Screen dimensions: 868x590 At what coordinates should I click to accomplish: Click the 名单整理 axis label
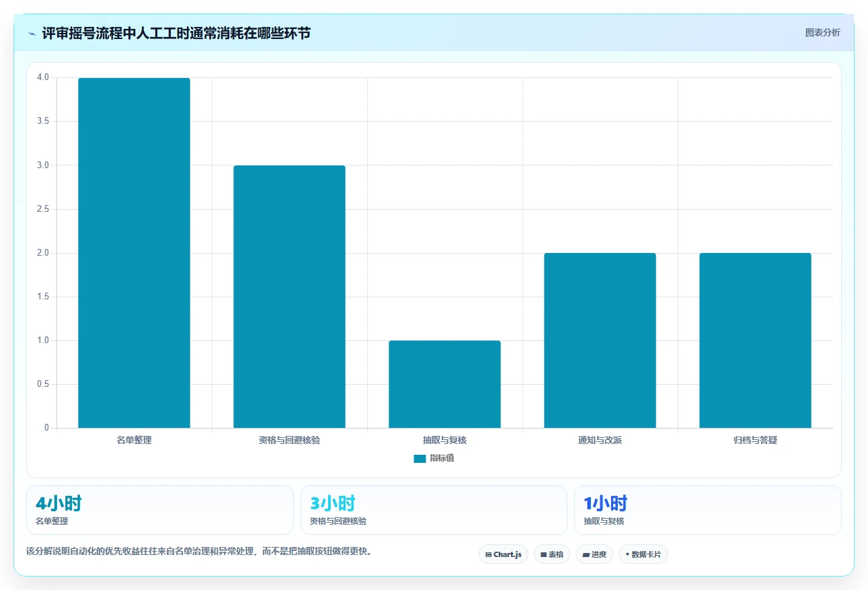(x=134, y=440)
